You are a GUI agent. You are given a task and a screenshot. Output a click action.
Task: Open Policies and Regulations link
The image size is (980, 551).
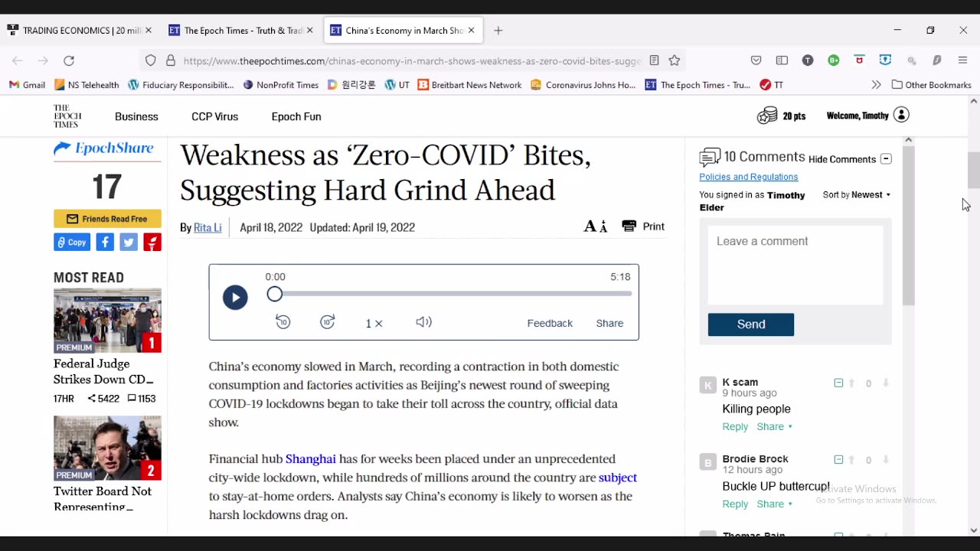(x=749, y=177)
